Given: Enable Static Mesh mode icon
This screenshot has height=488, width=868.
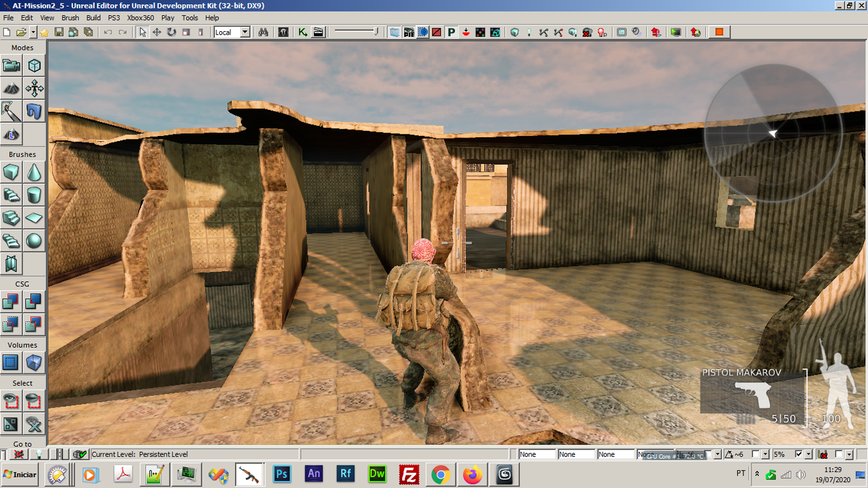Looking at the screenshot, I should click(x=34, y=111).
